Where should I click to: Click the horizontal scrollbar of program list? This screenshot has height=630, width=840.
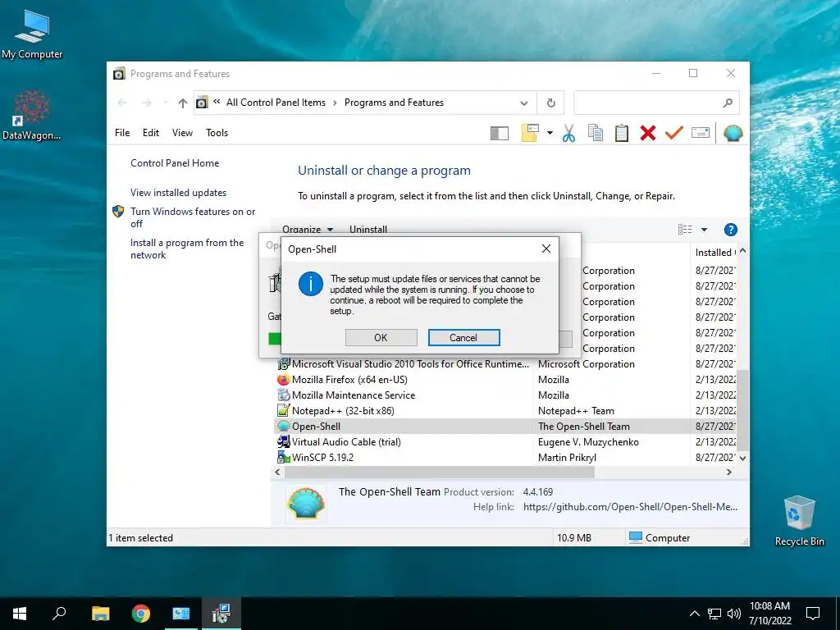click(440, 472)
